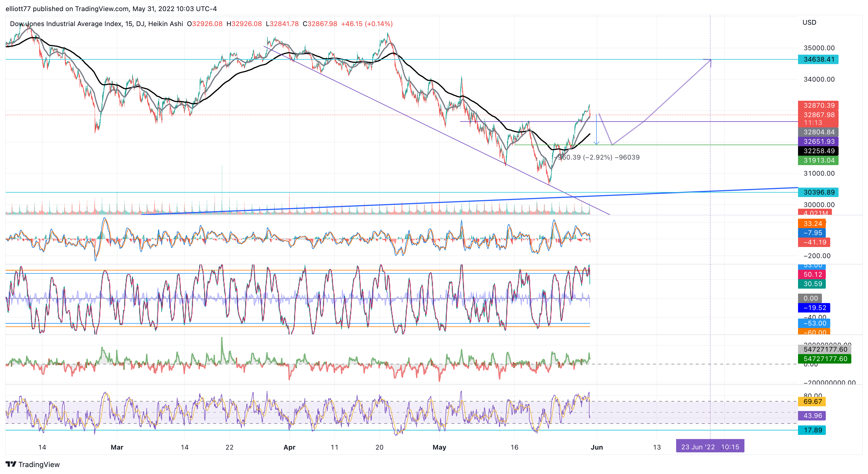Click the 32870.39 red price label
The height and width of the screenshot is (474, 868).
818,105
